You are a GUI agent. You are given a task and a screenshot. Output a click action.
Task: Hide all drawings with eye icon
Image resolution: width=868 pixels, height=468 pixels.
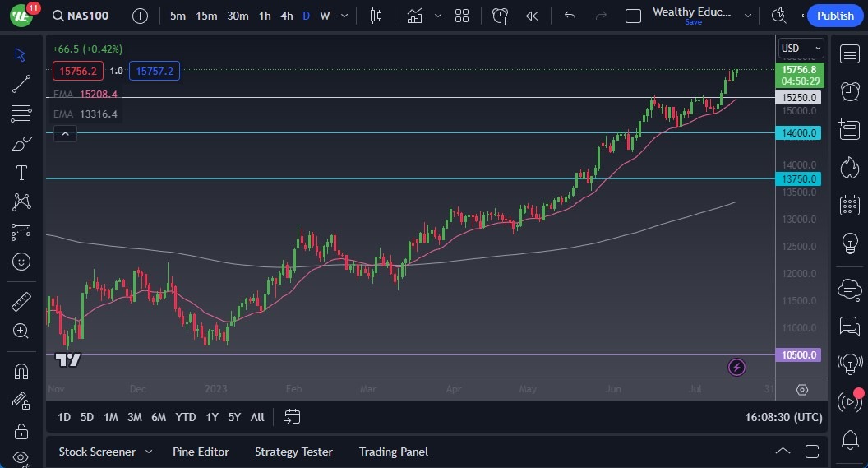tap(21, 457)
